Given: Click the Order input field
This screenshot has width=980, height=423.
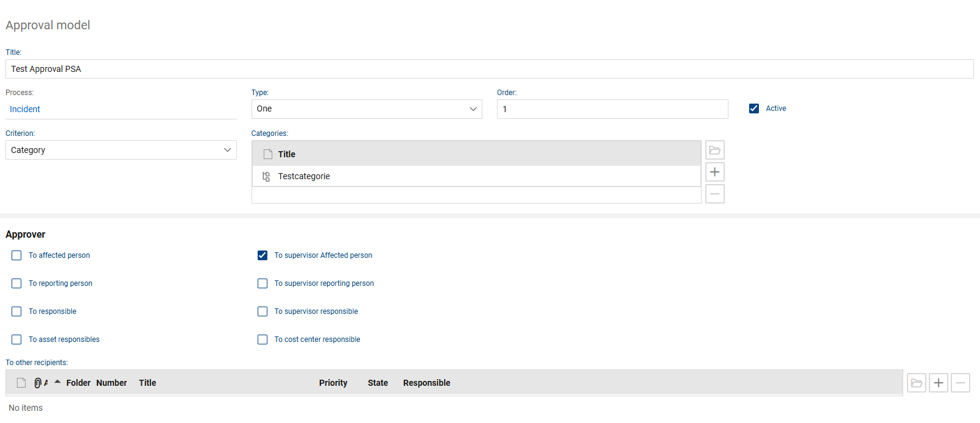Looking at the screenshot, I should tap(612, 109).
